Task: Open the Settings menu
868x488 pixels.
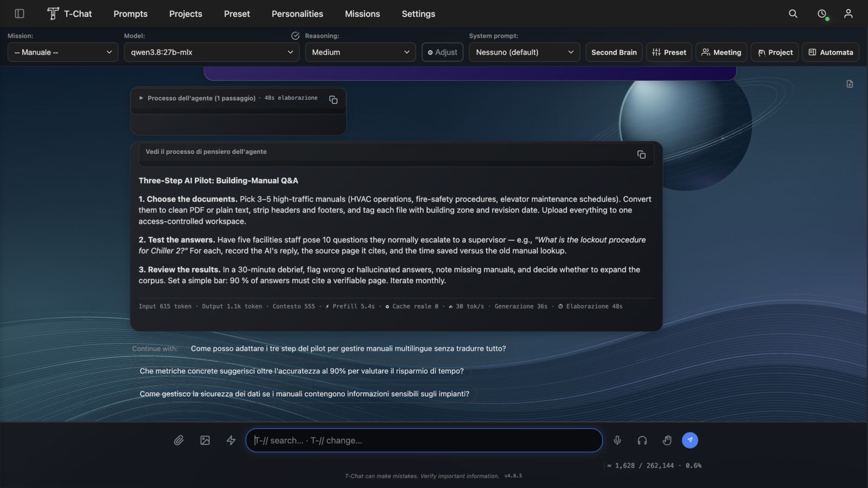Action: pos(418,14)
